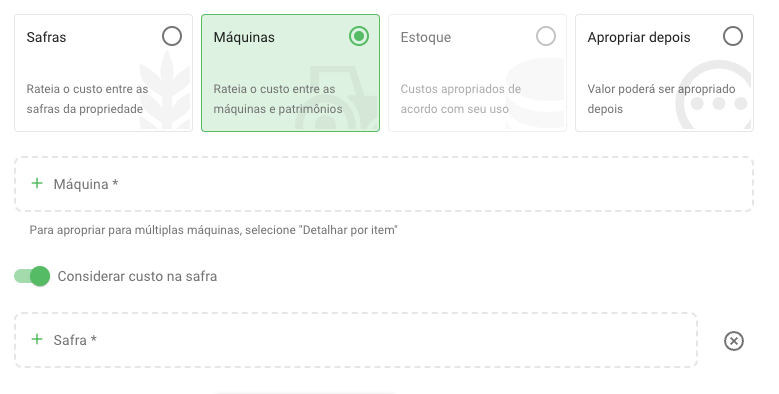
Task: Remove the Safra row with the circled X
Action: [734, 341]
